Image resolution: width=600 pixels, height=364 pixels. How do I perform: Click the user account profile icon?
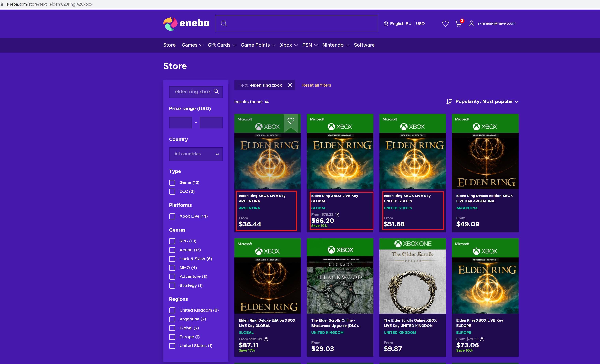click(471, 24)
